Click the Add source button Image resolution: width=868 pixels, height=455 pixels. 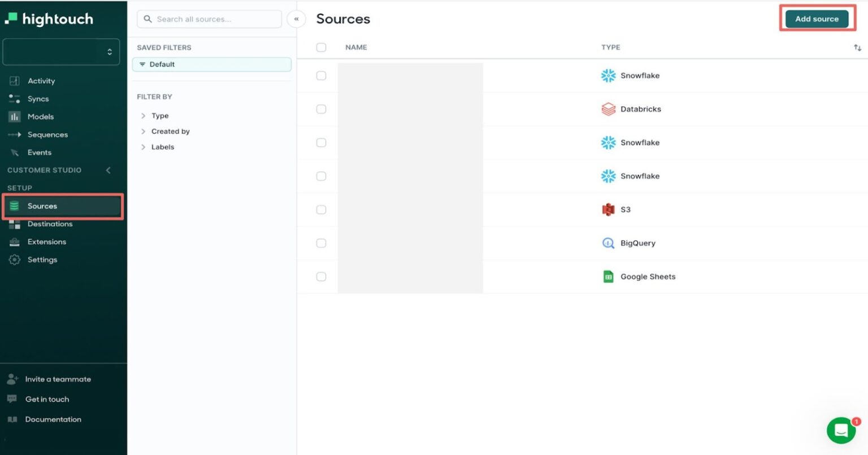(x=817, y=19)
